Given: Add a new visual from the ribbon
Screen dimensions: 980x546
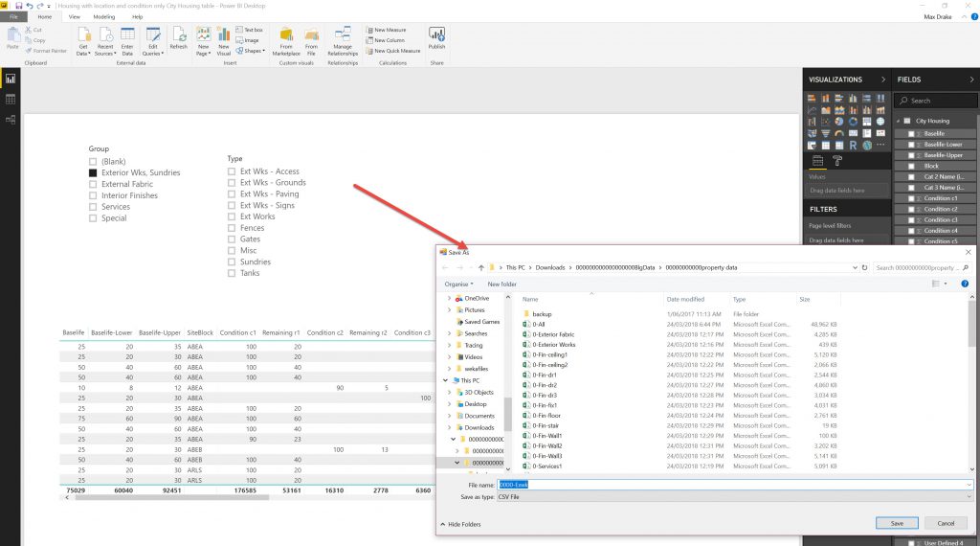Looking at the screenshot, I should [224, 36].
